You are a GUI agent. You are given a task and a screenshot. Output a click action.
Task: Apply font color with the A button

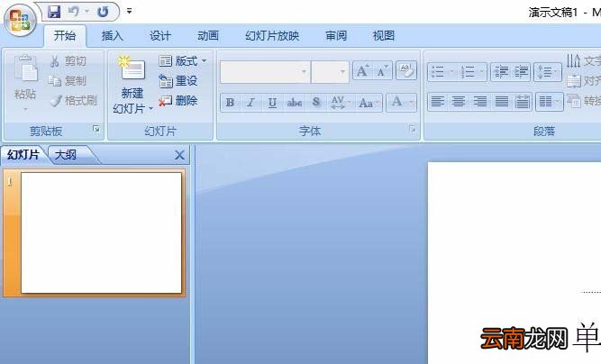point(396,103)
